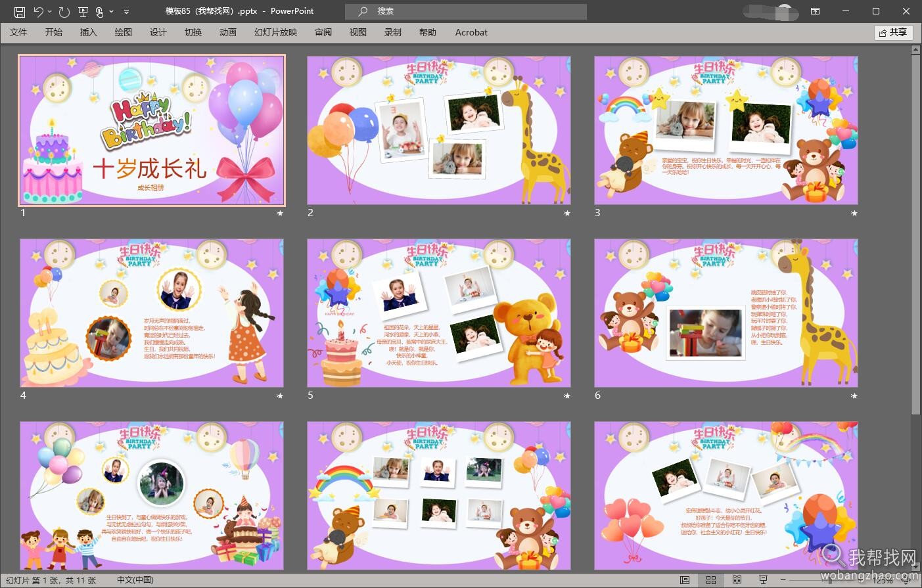
Task: Open the undo history dropdown arrow
Action: coord(50,11)
